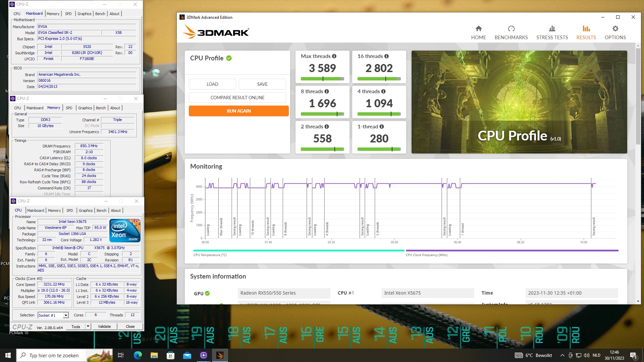Screen dimensions: 644x362
Task: Click the Intel Xeon inside logo
Action: point(125,231)
